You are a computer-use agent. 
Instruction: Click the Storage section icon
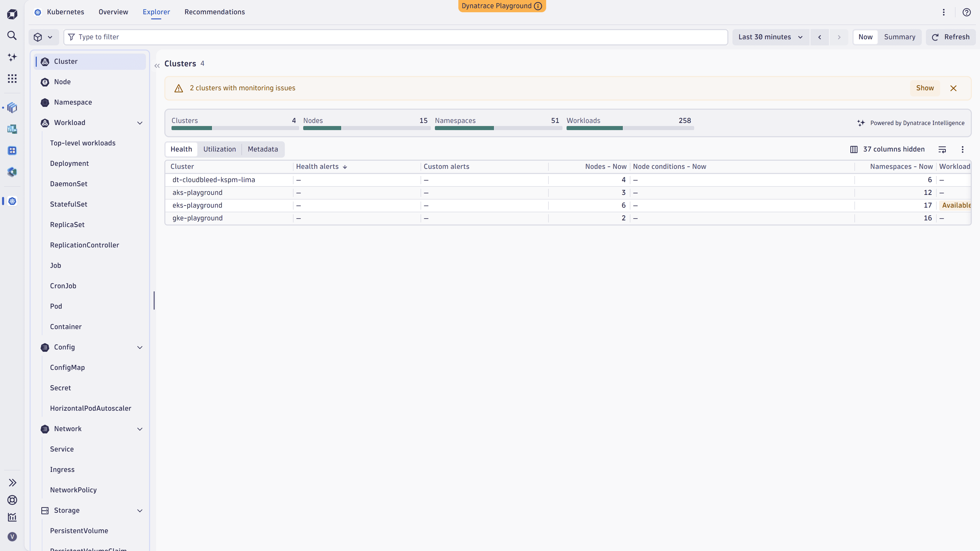click(45, 511)
